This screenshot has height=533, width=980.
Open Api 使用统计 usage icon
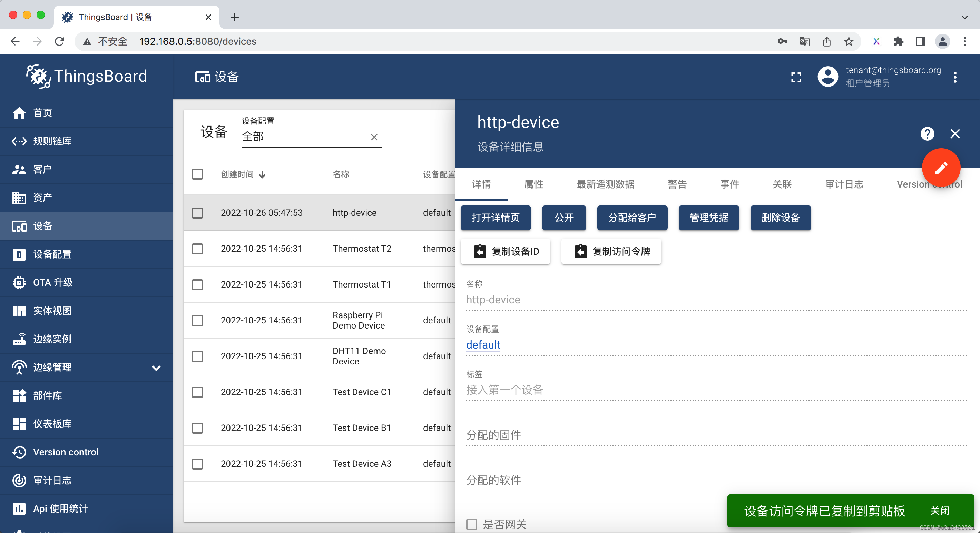click(19, 509)
